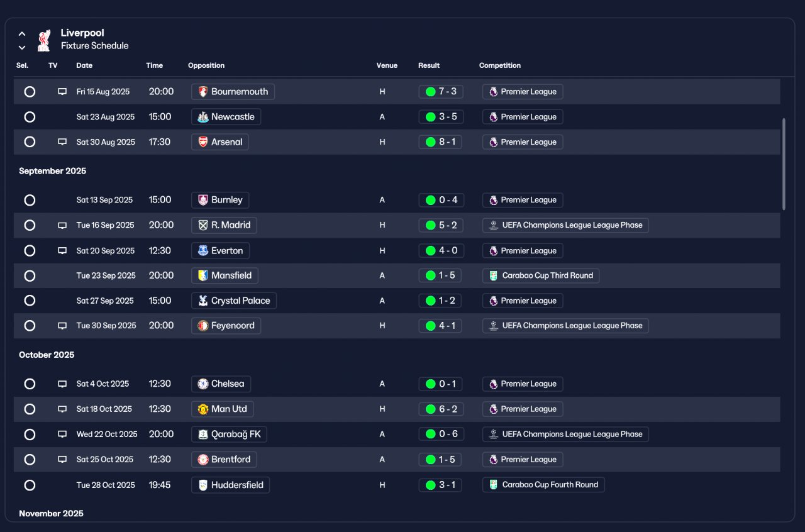The width and height of the screenshot is (805, 532).
Task: Click the Carabao Cup icon on Mansfield row
Action: [493, 275]
